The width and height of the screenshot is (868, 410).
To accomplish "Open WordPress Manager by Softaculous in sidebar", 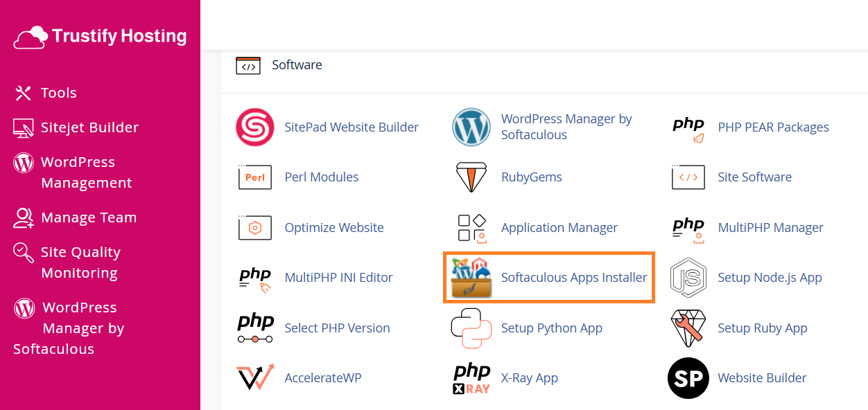I will pos(69,328).
